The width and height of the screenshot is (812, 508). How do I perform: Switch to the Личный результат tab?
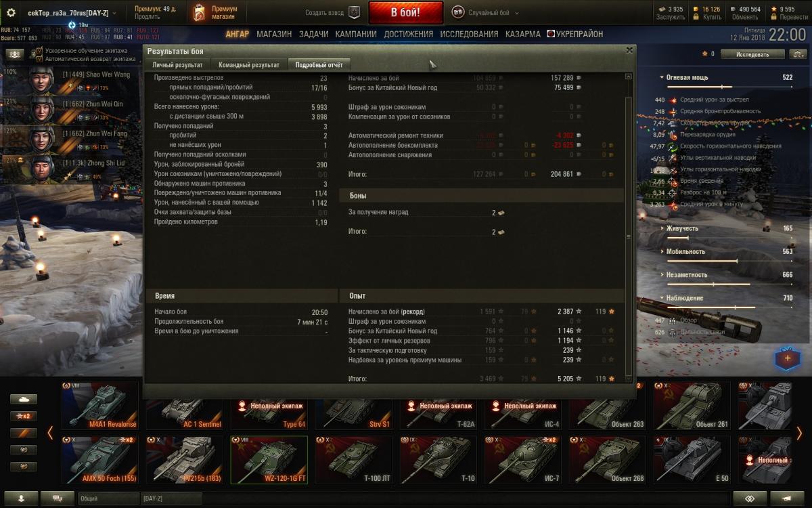coord(177,65)
